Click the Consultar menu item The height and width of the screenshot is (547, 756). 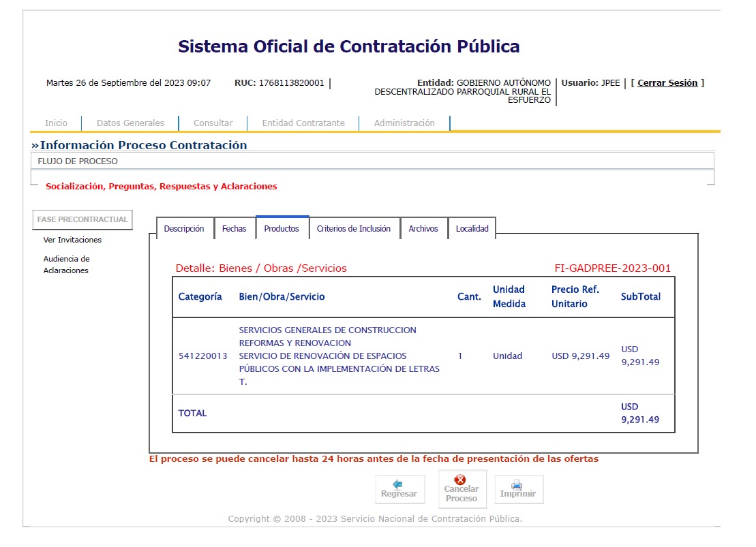213,123
